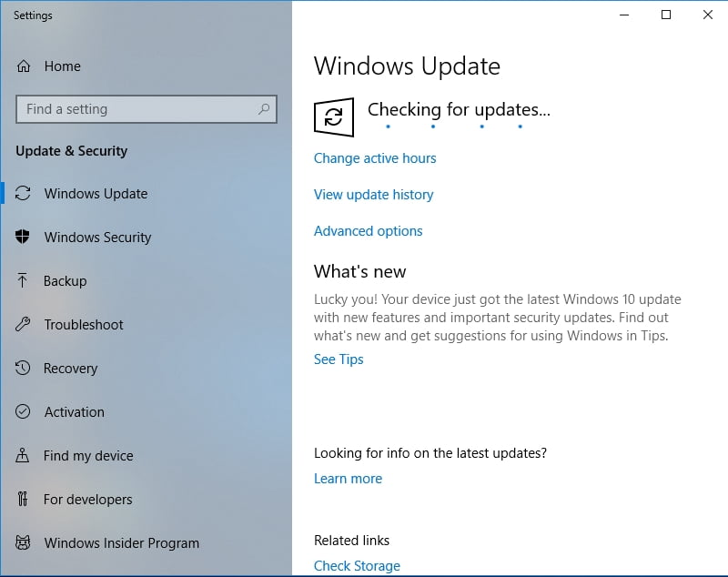Image resolution: width=728 pixels, height=577 pixels.
Task: Click the search magnifier icon
Action: 264,109
